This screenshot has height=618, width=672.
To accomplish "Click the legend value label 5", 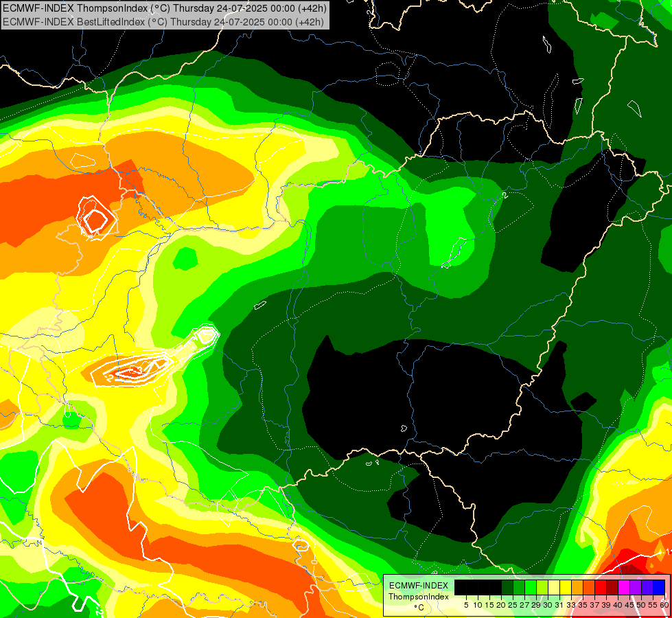I will pos(466,605).
